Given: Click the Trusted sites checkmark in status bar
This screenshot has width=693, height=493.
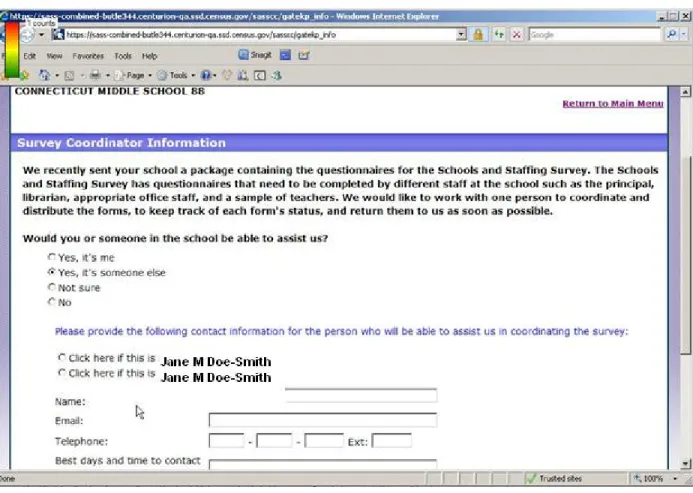Looking at the screenshot, I should click(531, 478).
